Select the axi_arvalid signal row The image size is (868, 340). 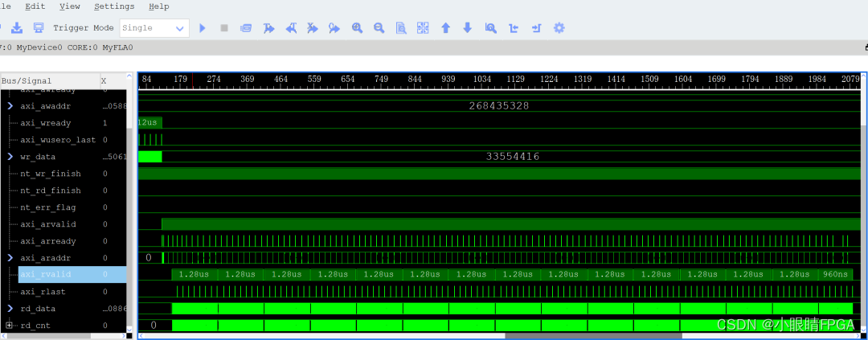[x=63, y=224]
